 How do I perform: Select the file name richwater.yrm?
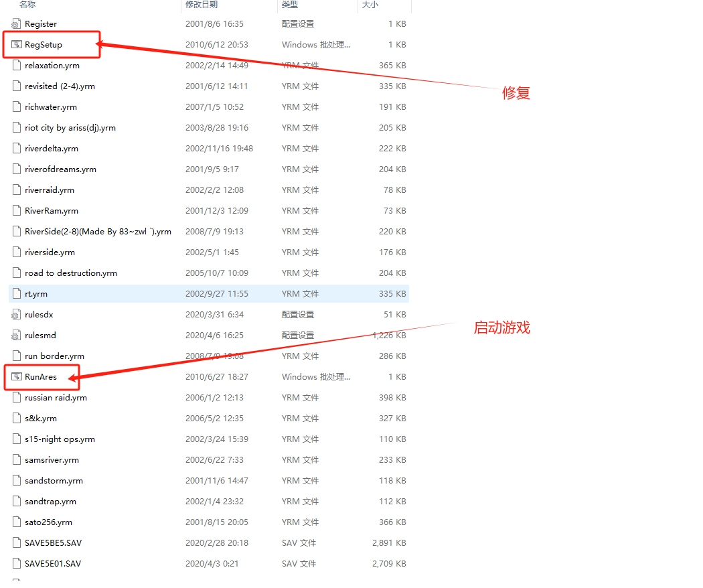point(51,106)
